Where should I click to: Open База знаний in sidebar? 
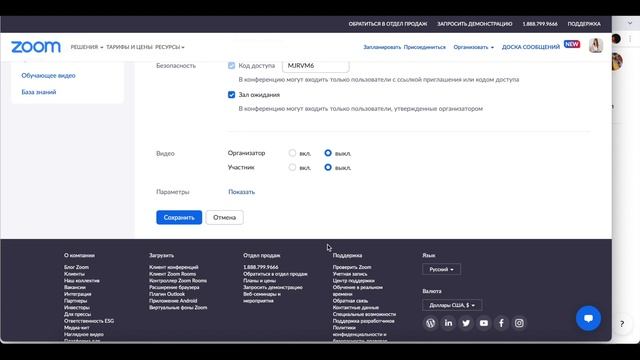tap(39, 92)
